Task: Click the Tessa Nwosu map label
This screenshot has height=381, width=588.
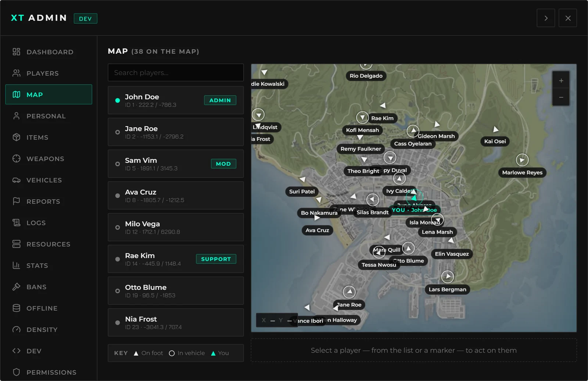Action: pos(379,265)
